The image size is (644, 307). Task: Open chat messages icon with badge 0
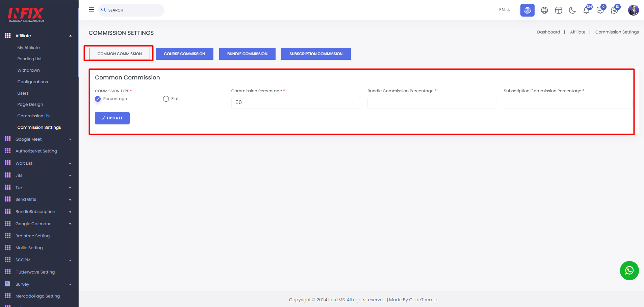pyautogui.click(x=600, y=10)
